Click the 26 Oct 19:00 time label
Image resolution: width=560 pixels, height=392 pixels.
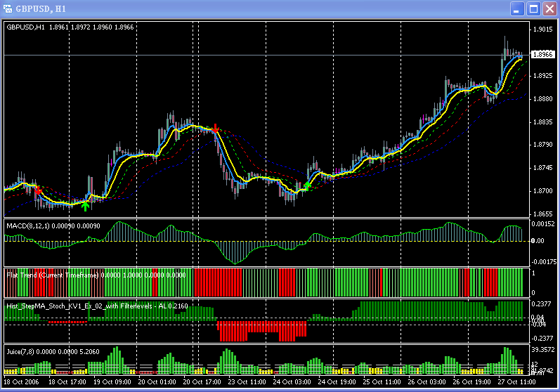pyautogui.click(x=472, y=382)
